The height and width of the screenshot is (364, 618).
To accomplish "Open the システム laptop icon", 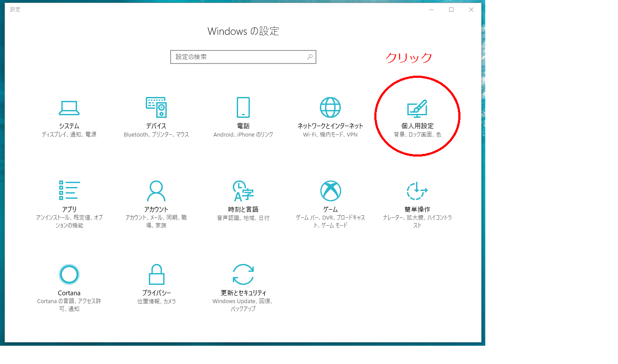I will click(69, 107).
